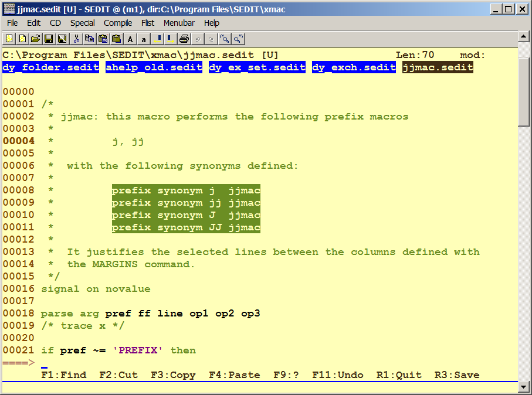532x395 pixels.
Task: Open the Compile menu
Action: point(118,23)
